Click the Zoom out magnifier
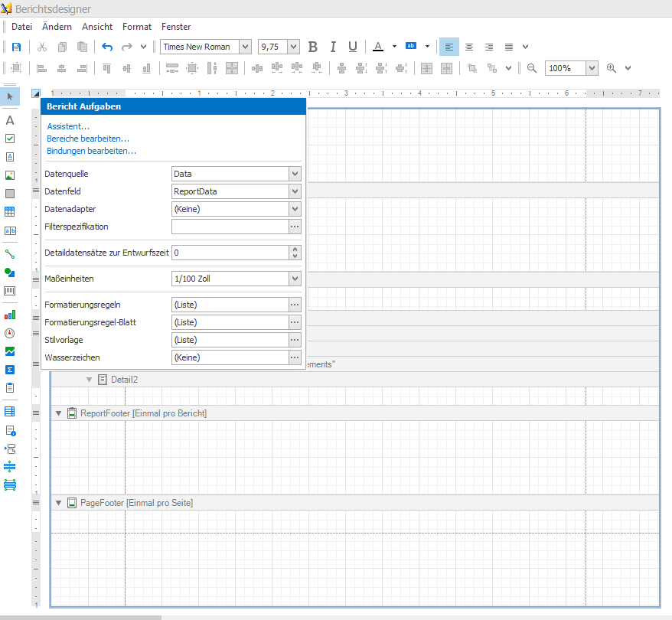 point(532,68)
